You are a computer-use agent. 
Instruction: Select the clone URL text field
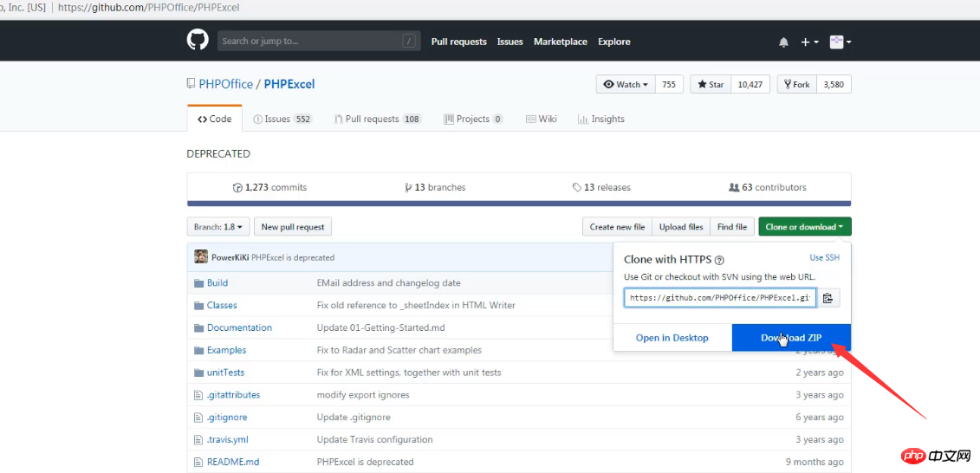pos(720,298)
